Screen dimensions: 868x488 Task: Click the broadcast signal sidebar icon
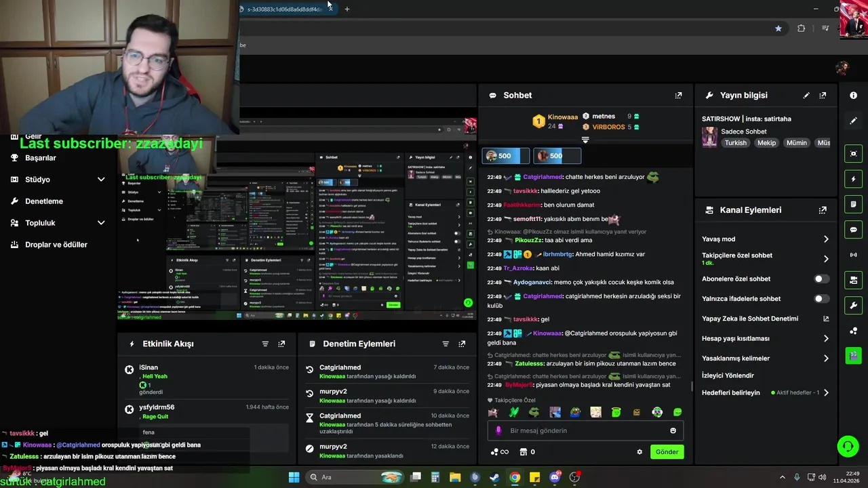[x=853, y=255]
